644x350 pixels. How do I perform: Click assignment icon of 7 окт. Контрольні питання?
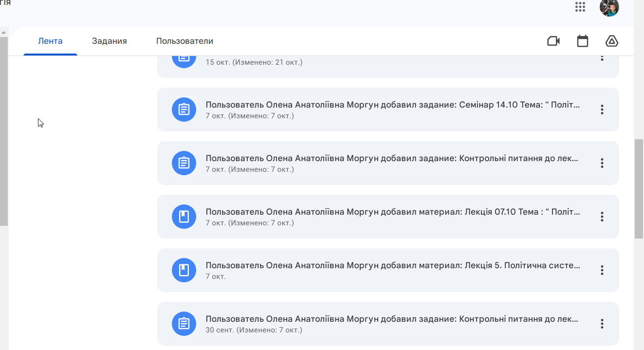click(184, 163)
